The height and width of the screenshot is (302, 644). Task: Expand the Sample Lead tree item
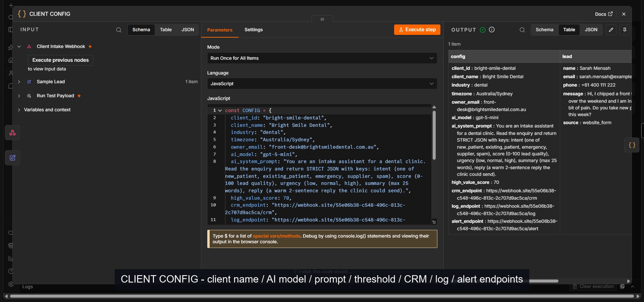tap(19, 82)
